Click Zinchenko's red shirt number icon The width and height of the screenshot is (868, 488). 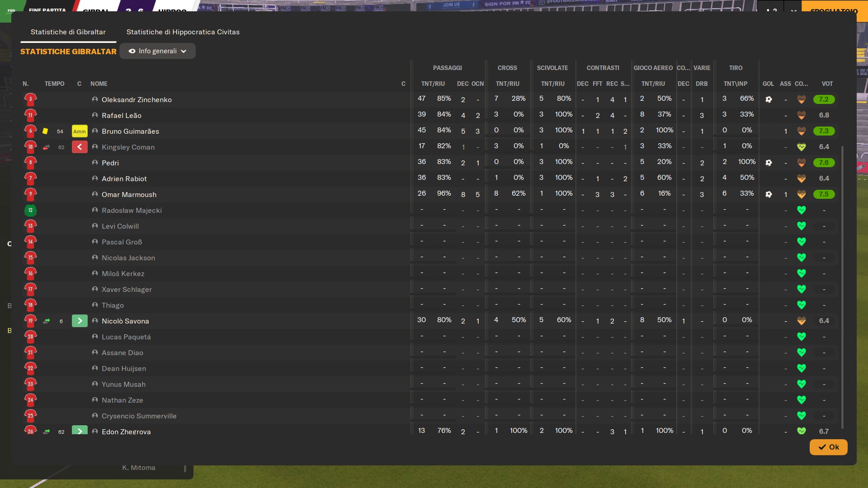pos(30,99)
